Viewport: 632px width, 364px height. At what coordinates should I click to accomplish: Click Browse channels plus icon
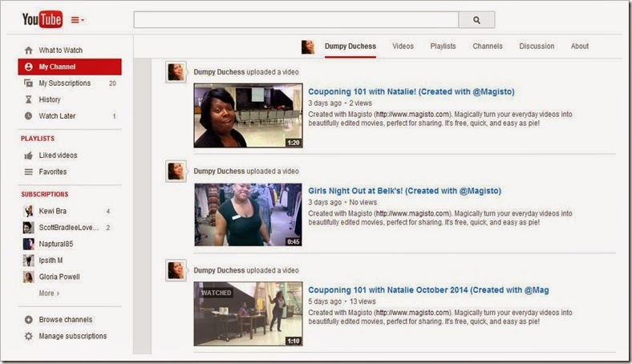coord(29,320)
